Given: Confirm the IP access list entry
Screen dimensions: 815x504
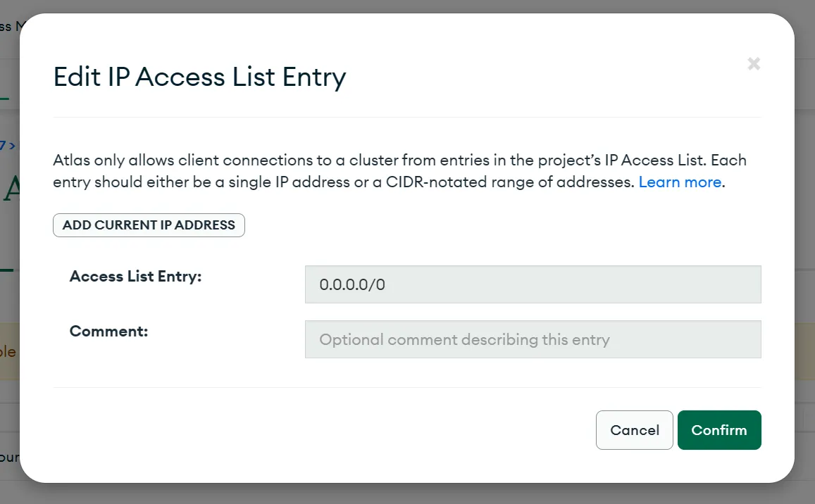Looking at the screenshot, I should 718,430.
